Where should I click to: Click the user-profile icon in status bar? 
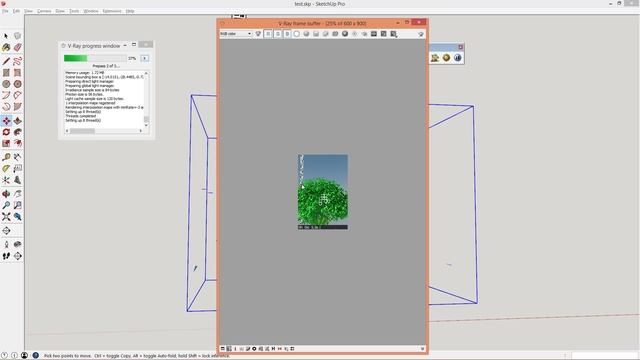pyautogui.click(x=24, y=356)
